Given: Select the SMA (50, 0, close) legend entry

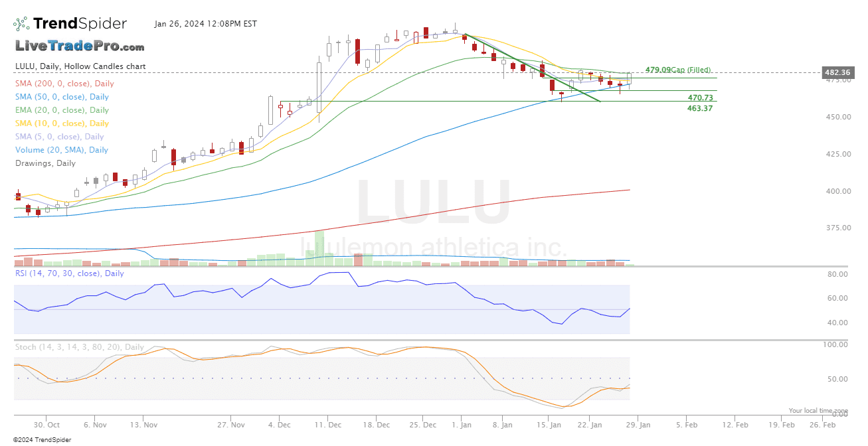Looking at the screenshot, I should click(62, 97).
